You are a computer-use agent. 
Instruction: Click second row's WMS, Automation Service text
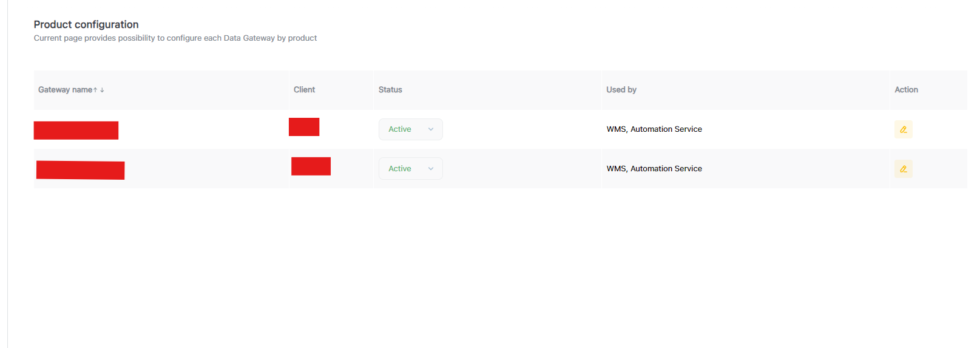click(654, 169)
